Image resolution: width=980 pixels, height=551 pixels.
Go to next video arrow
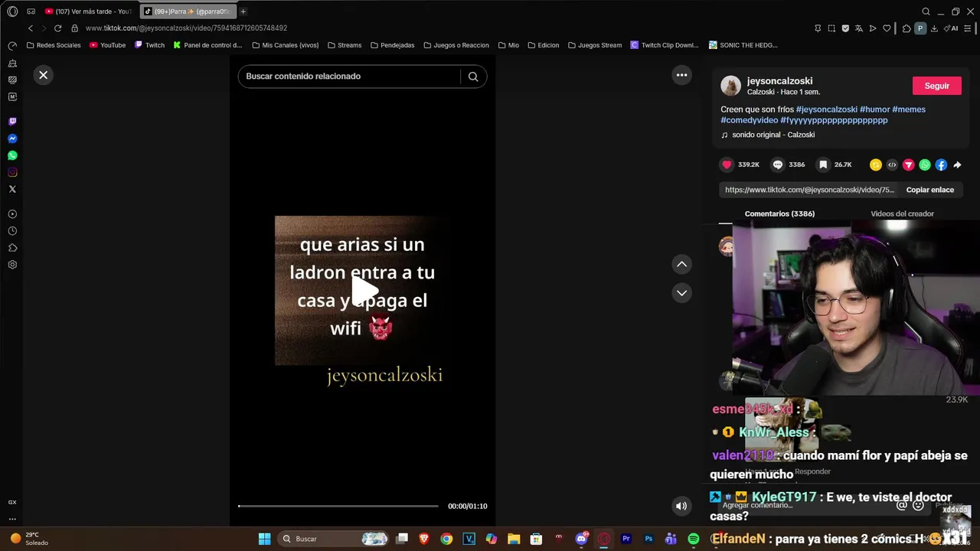point(681,293)
